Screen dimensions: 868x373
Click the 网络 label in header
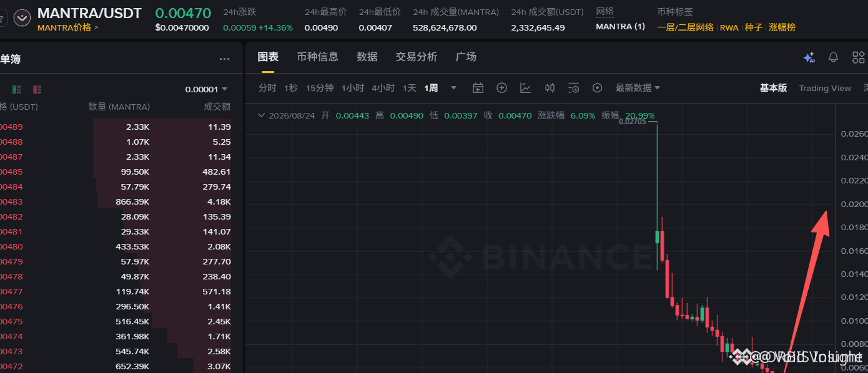pyautogui.click(x=604, y=12)
